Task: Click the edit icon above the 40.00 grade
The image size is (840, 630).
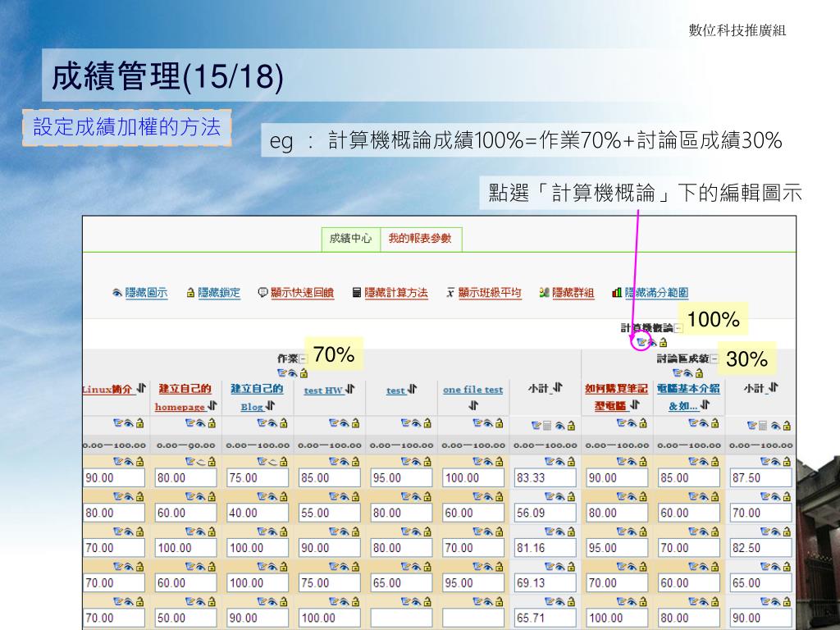Action: pos(262,496)
